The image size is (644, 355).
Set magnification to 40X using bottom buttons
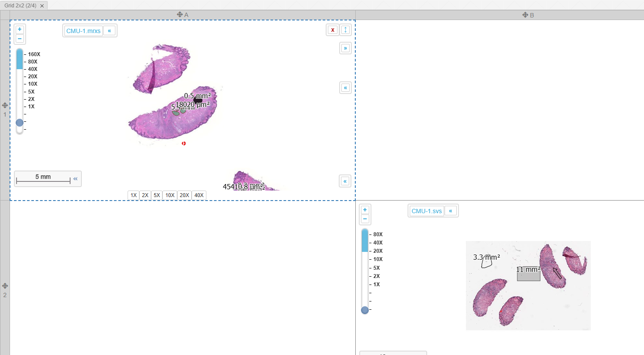point(199,195)
